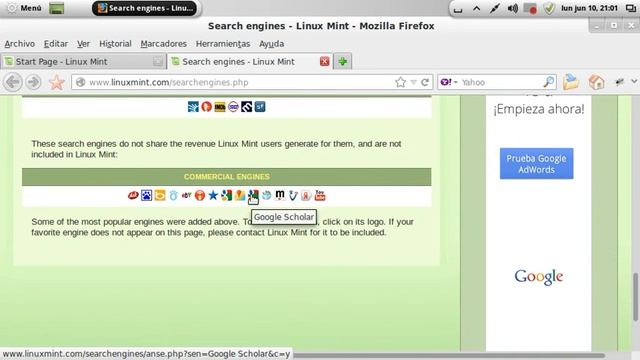
Task: Open the Herramientas menu
Action: [x=223, y=44]
